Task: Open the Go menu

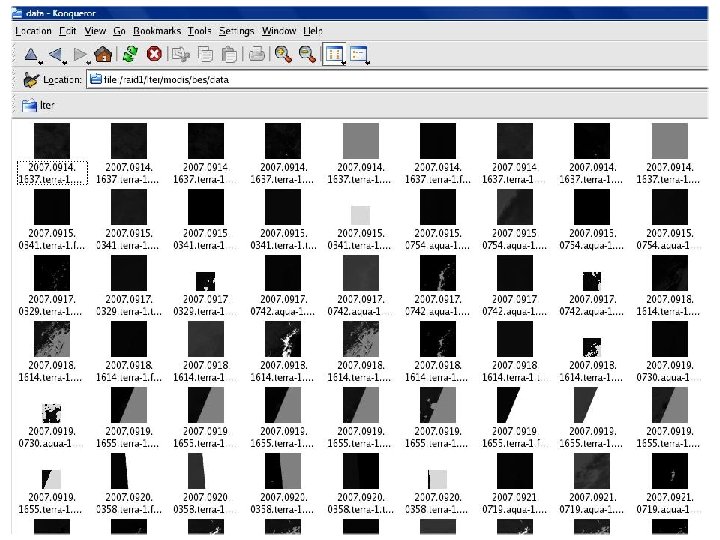Action: pyautogui.click(x=119, y=31)
